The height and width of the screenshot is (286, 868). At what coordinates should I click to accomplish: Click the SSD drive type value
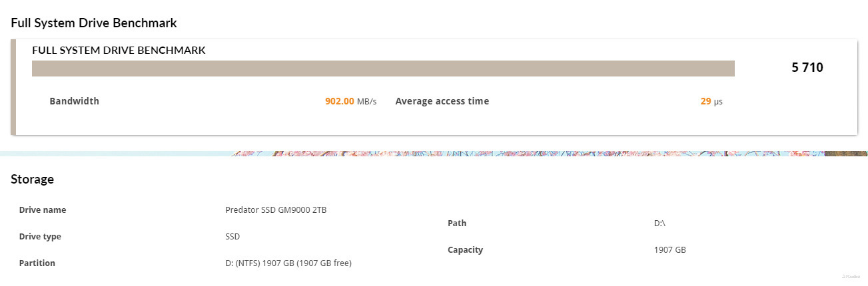point(232,236)
